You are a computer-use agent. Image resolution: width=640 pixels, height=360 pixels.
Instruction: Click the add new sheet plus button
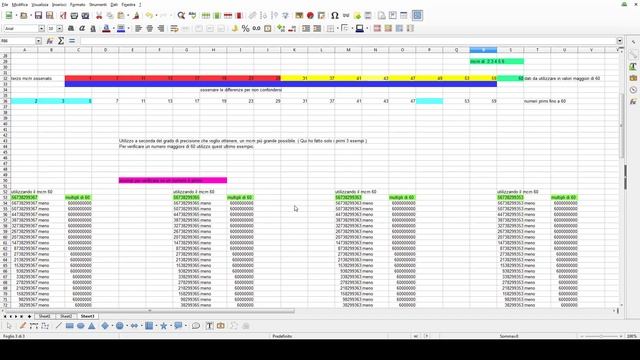point(29,316)
